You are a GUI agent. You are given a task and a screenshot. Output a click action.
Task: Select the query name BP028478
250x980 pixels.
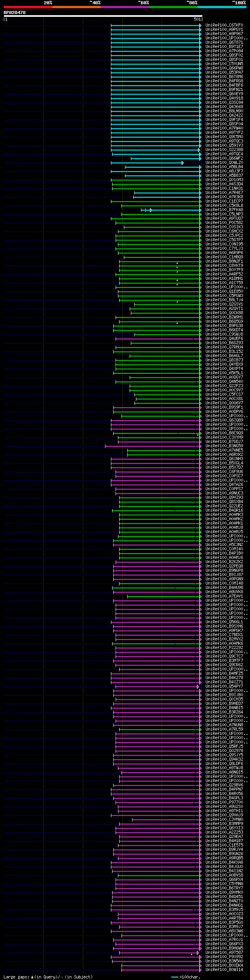(x=15, y=12)
